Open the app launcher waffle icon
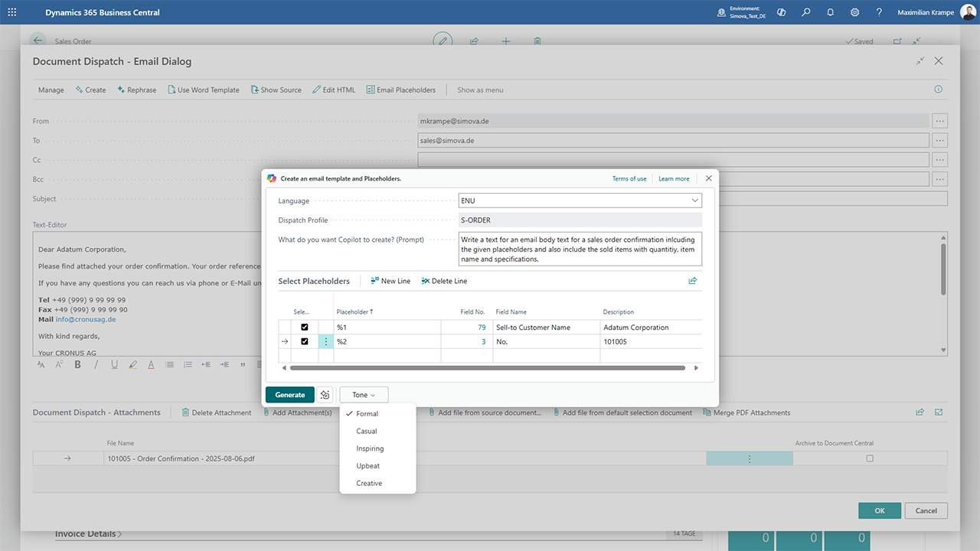 pyautogui.click(x=11, y=12)
